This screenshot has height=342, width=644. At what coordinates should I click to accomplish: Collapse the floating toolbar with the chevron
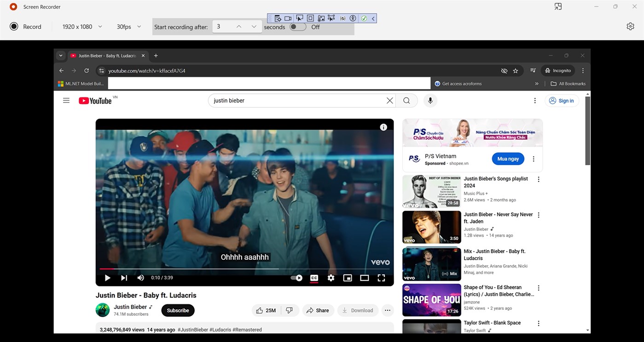point(373,18)
